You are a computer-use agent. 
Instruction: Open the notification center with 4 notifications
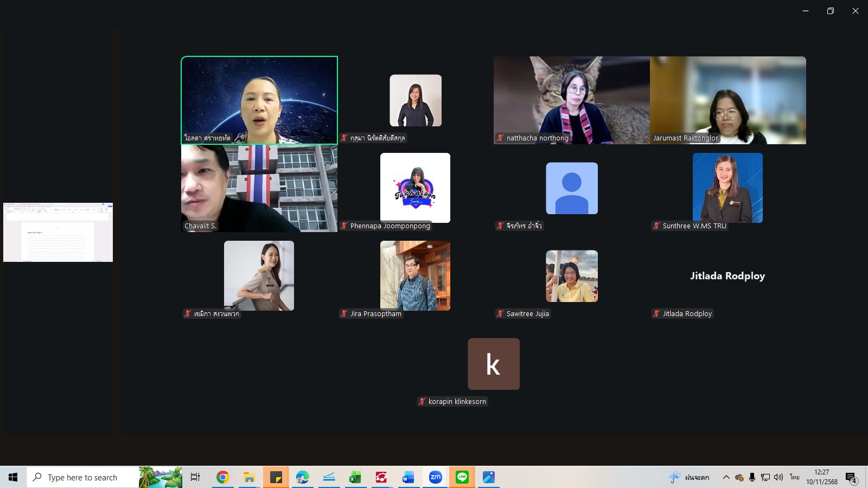click(851, 478)
